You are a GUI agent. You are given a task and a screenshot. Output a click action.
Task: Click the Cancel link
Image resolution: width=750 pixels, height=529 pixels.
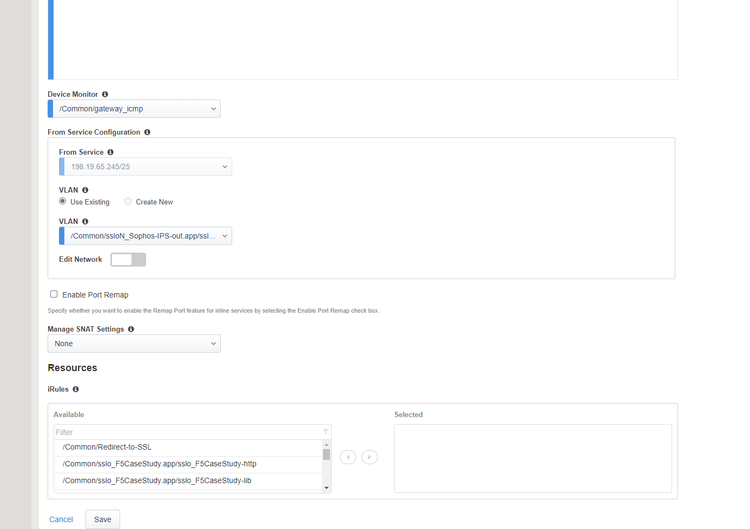coord(61,519)
